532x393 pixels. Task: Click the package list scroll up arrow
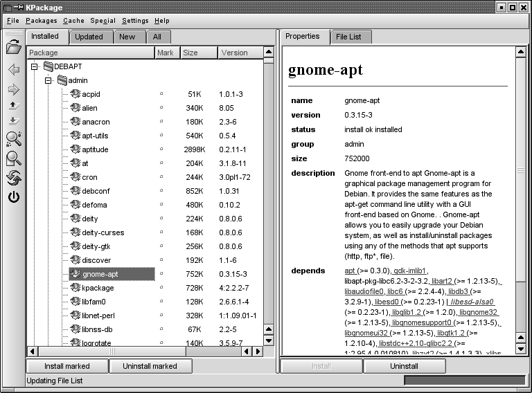pyautogui.click(x=268, y=52)
